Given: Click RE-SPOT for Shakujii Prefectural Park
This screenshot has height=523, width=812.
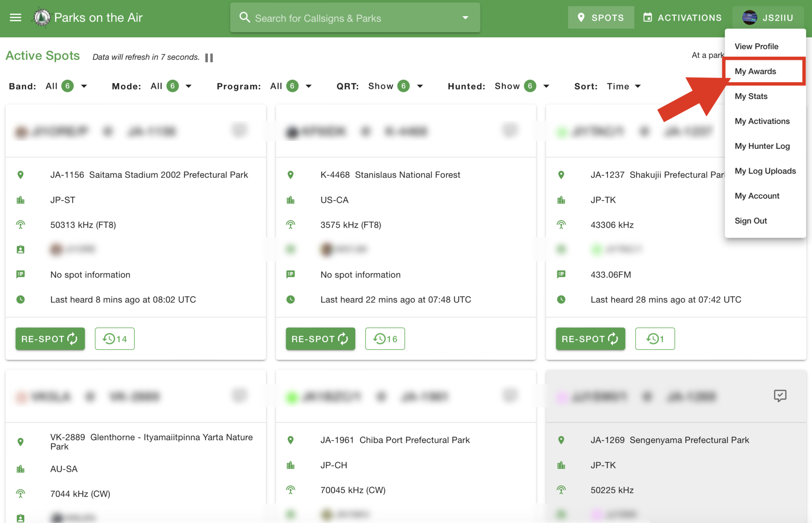Looking at the screenshot, I should click(590, 338).
